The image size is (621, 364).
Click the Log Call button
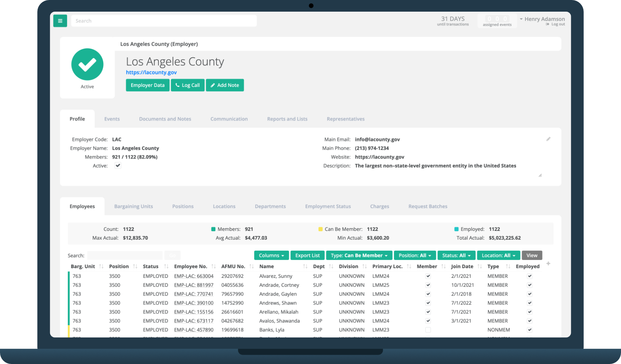(x=187, y=85)
